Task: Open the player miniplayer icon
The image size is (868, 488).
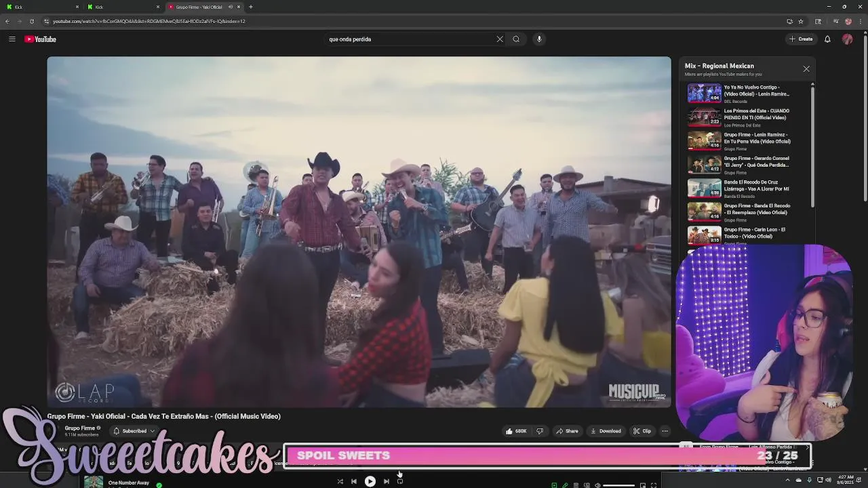Action: (643, 485)
